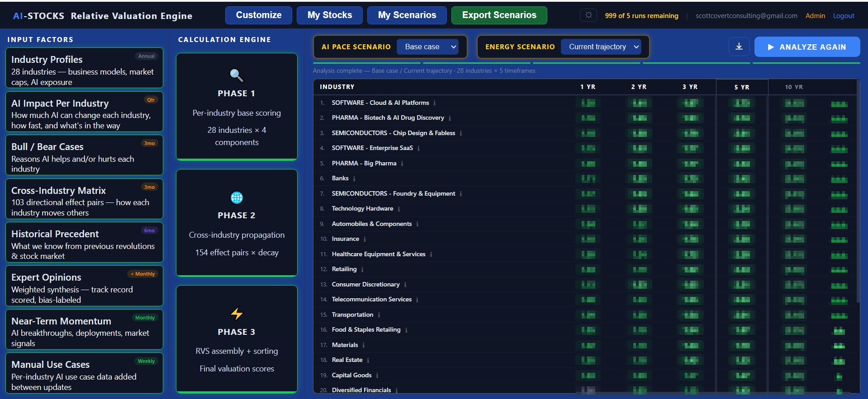Select the 10 YR timeframe column header
This screenshot has width=868, height=399.
pos(794,87)
